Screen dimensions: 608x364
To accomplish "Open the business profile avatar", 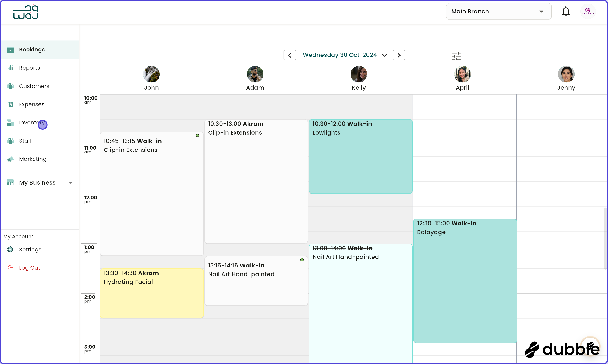I will (588, 12).
